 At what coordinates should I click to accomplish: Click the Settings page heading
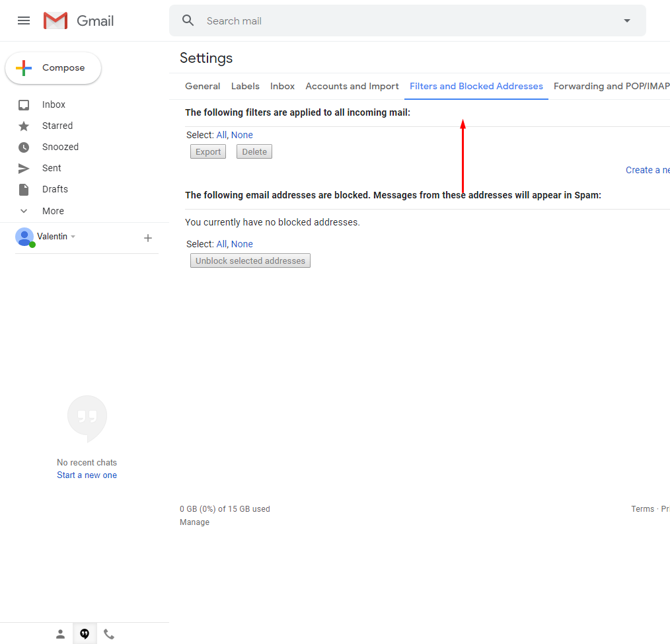pyautogui.click(x=206, y=58)
